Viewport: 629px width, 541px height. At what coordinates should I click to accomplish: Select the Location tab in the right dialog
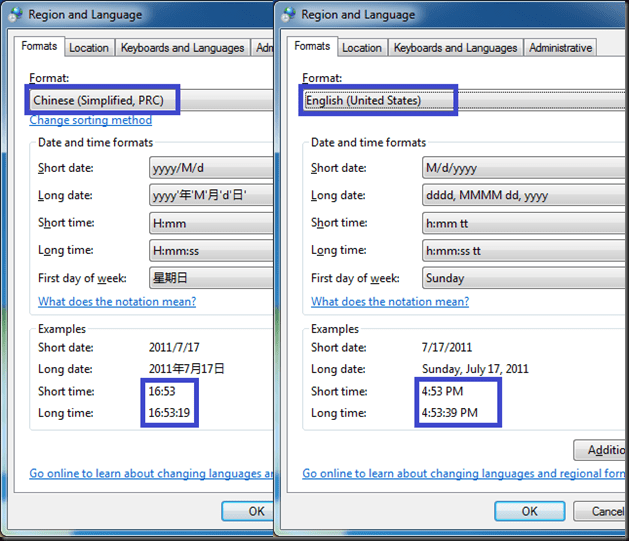362,48
